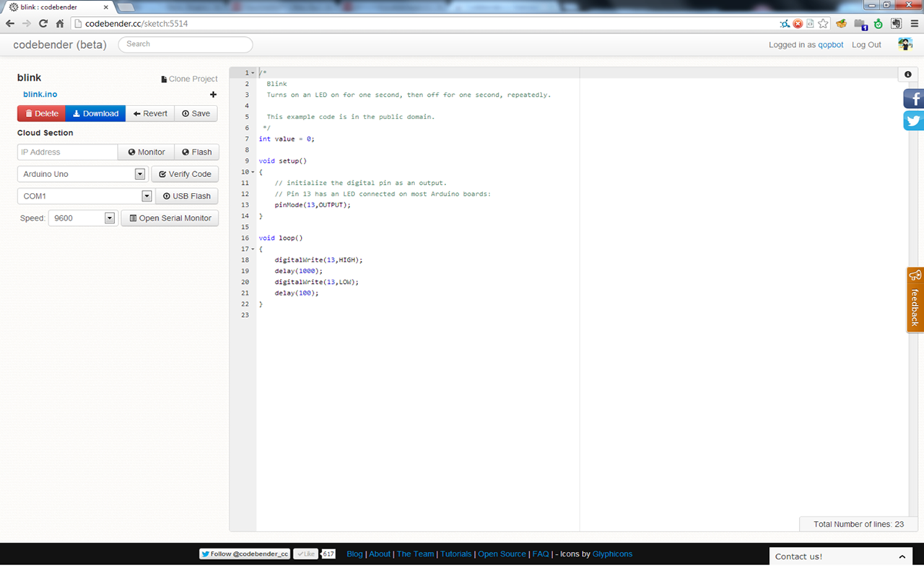Bookmark the page with the star icon
The width and height of the screenshot is (924, 578).
[x=823, y=24]
